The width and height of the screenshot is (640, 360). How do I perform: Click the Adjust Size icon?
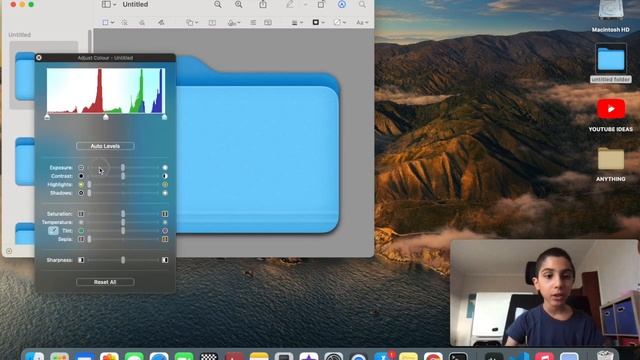pos(268,22)
